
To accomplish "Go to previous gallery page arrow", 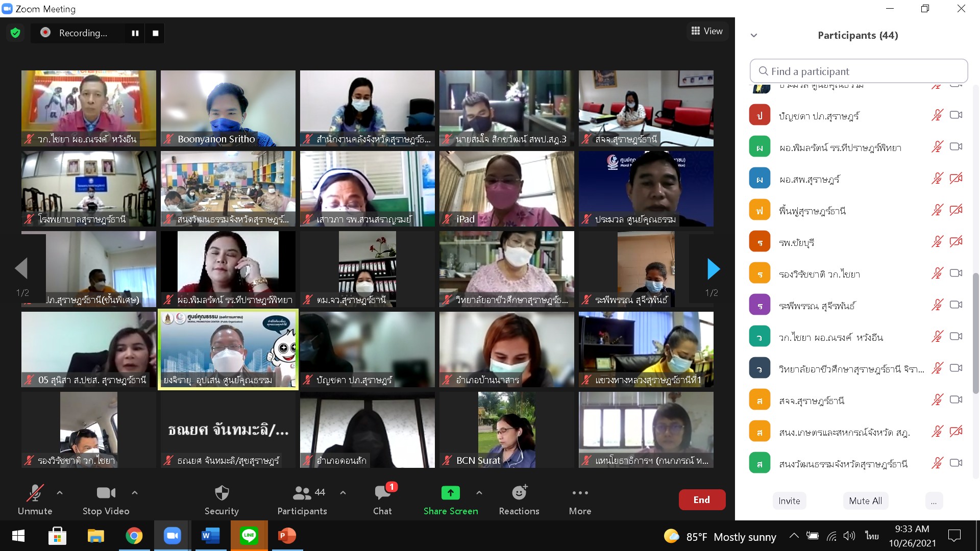I will click(21, 269).
